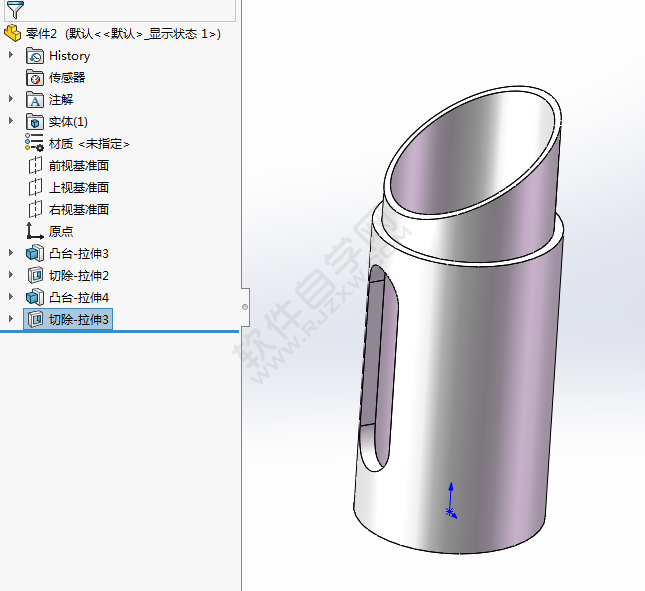Viewport: 645px width, 591px height.
Task: Select 材质 <未指定> label
Action: pos(89,144)
